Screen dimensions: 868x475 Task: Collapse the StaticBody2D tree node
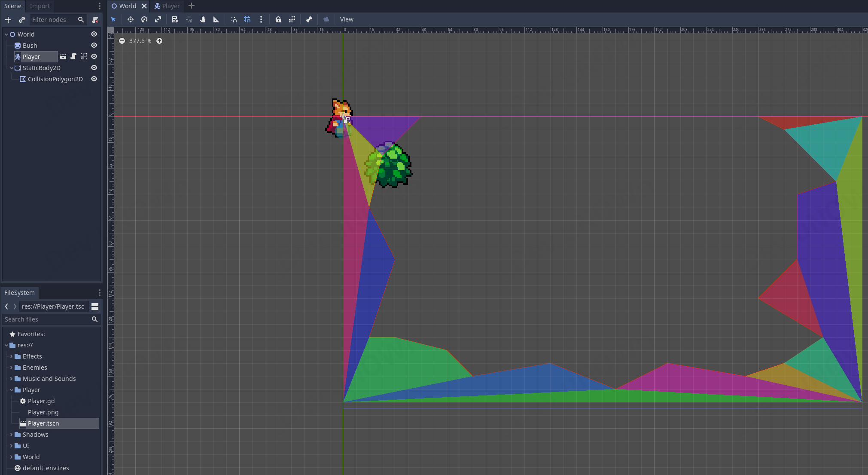pyautogui.click(x=12, y=68)
